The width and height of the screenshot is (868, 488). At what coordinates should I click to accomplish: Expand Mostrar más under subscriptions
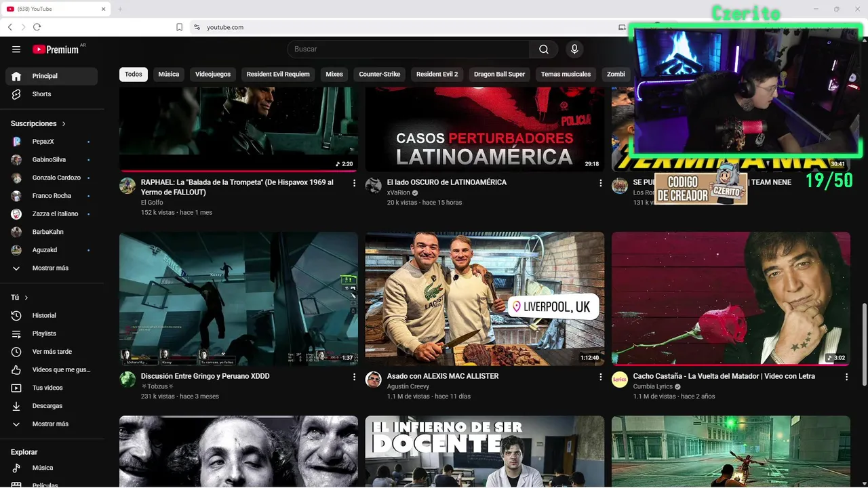(52, 268)
